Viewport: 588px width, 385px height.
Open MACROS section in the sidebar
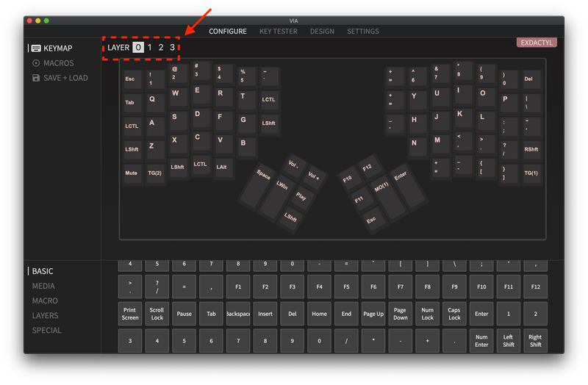click(59, 63)
